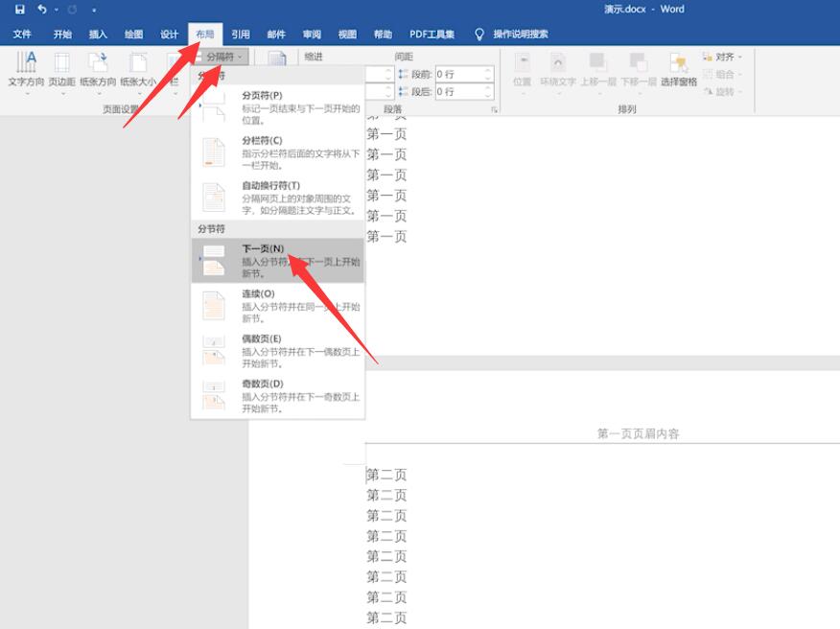Open the 段落 dialog launcher
Image resolution: width=840 pixels, height=629 pixels.
(x=494, y=109)
